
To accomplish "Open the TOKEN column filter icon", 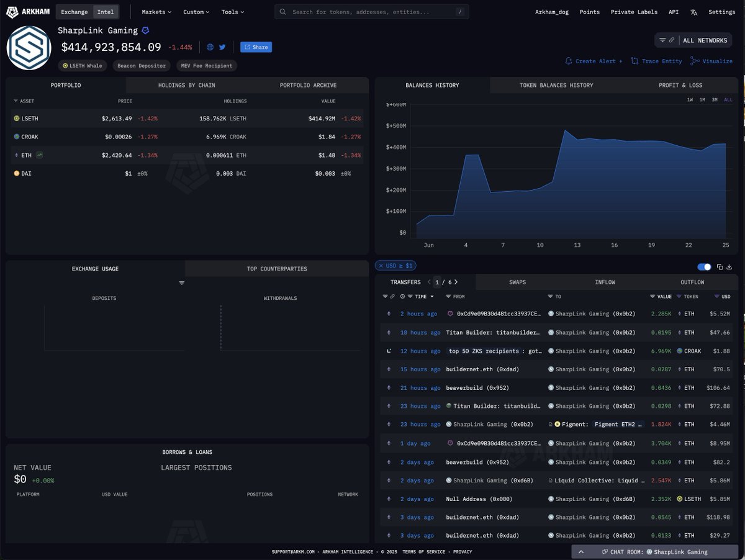I will 679,297.
